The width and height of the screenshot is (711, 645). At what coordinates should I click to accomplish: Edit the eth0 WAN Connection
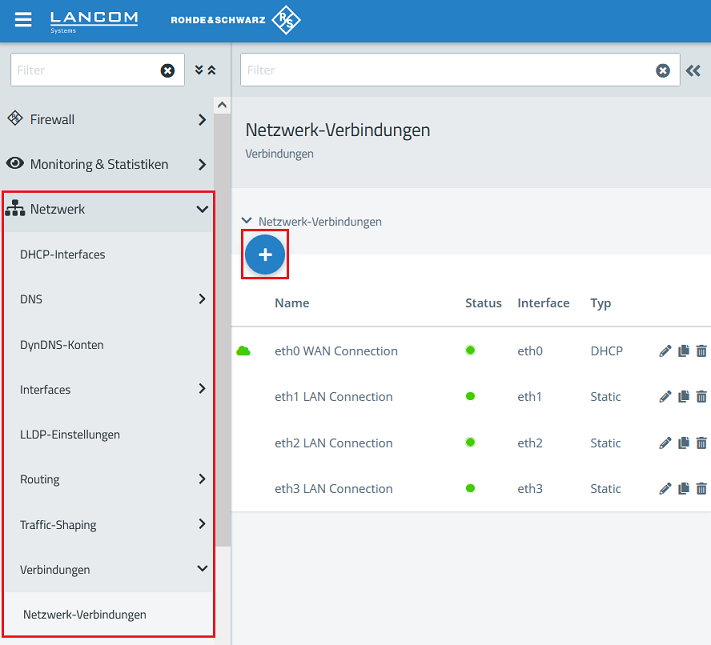coord(666,351)
